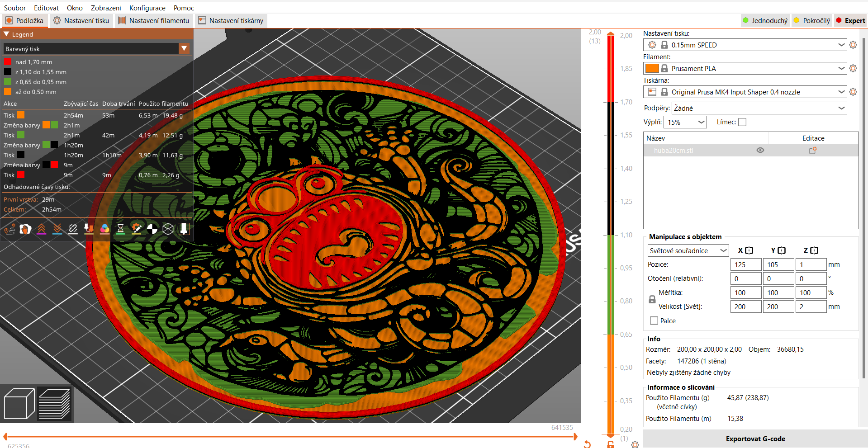The image size is (868, 448).
Task: Collapse the Legend panel
Action: pyautogui.click(x=6, y=34)
